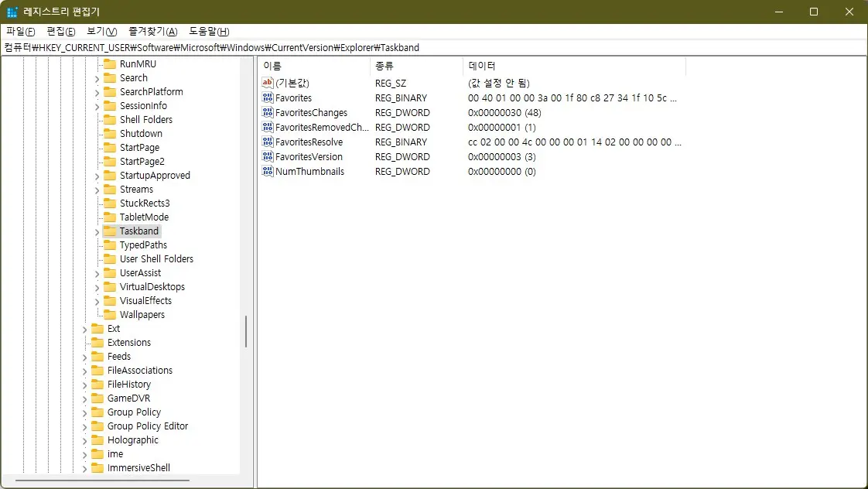
Task: Select the ime key
Action: [x=115, y=453]
